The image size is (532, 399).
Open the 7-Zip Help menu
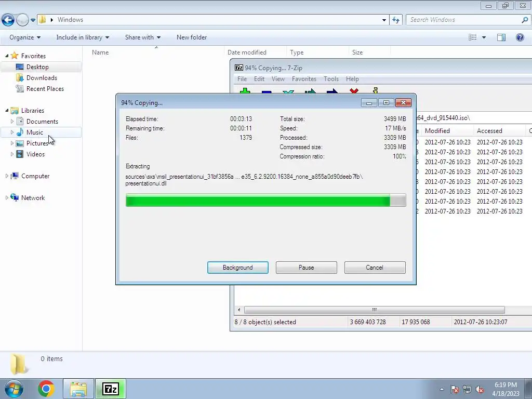pos(352,79)
